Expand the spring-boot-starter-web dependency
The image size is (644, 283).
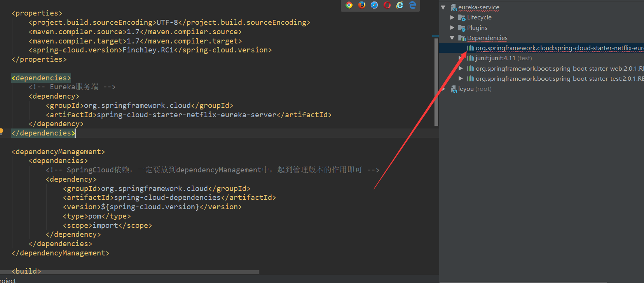pyautogui.click(x=461, y=68)
